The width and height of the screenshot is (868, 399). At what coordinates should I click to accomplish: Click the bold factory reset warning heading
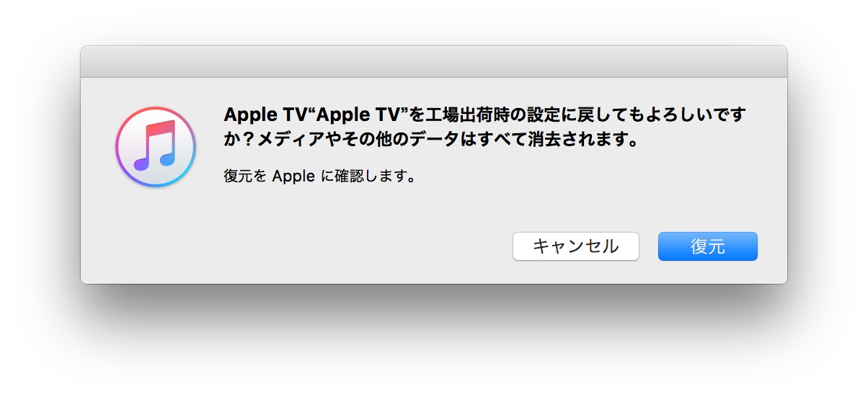pyautogui.click(x=484, y=127)
